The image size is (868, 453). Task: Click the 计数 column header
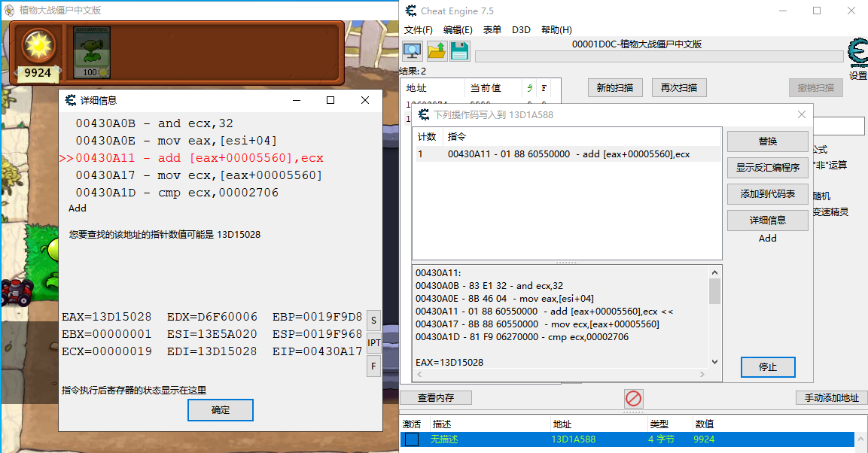(427, 137)
